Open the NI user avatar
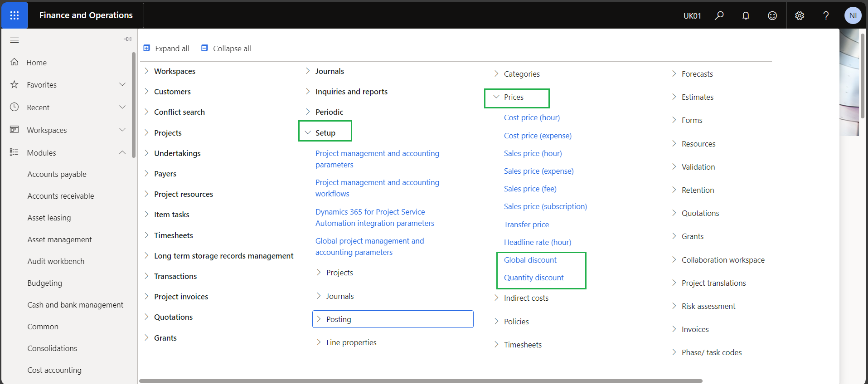The width and height of the screenshot is (868, 386). click(x=853, y=15)
